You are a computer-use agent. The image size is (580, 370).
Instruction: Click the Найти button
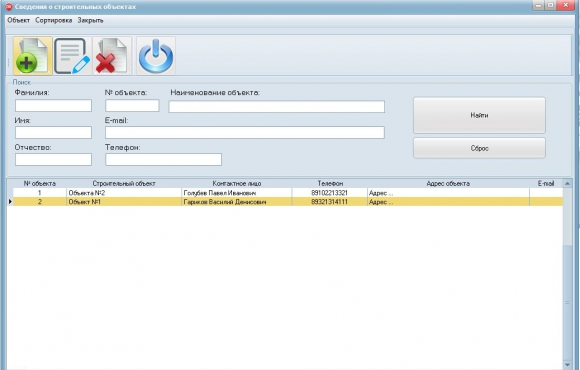479,115
